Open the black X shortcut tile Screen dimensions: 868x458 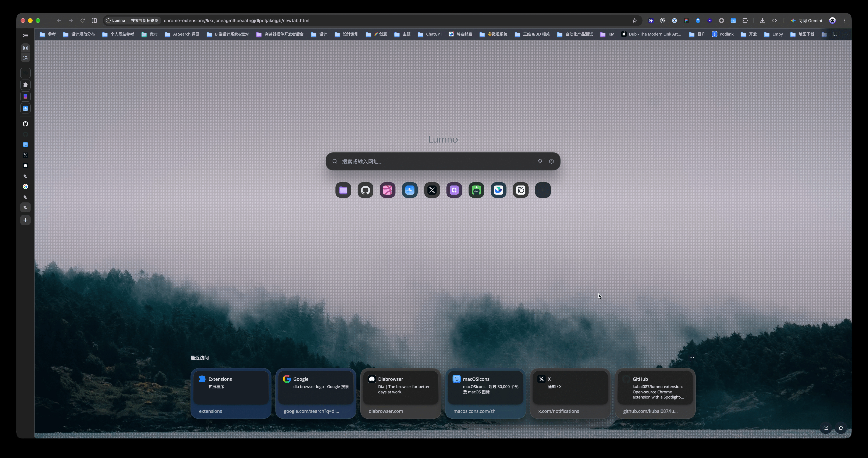432,190
